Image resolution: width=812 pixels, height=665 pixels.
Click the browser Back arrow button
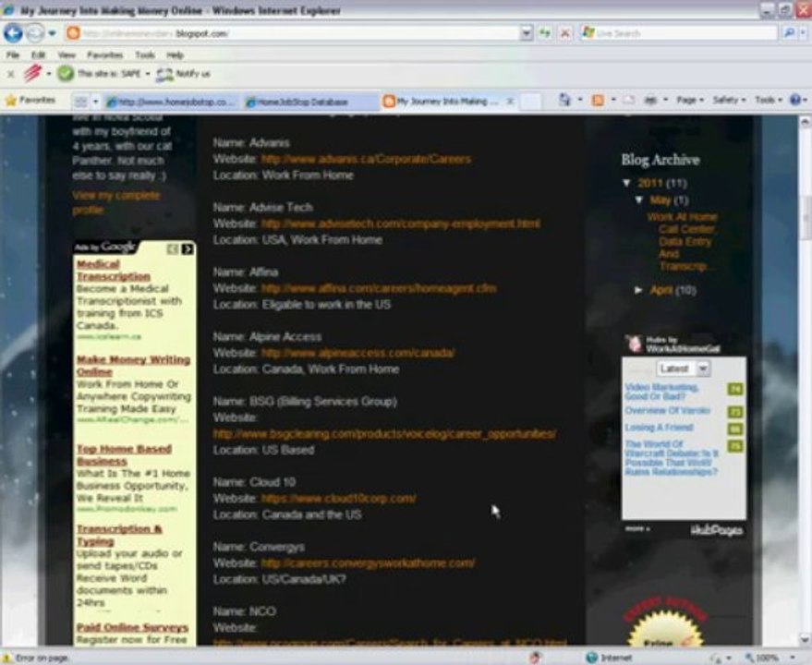click(13, 33)
